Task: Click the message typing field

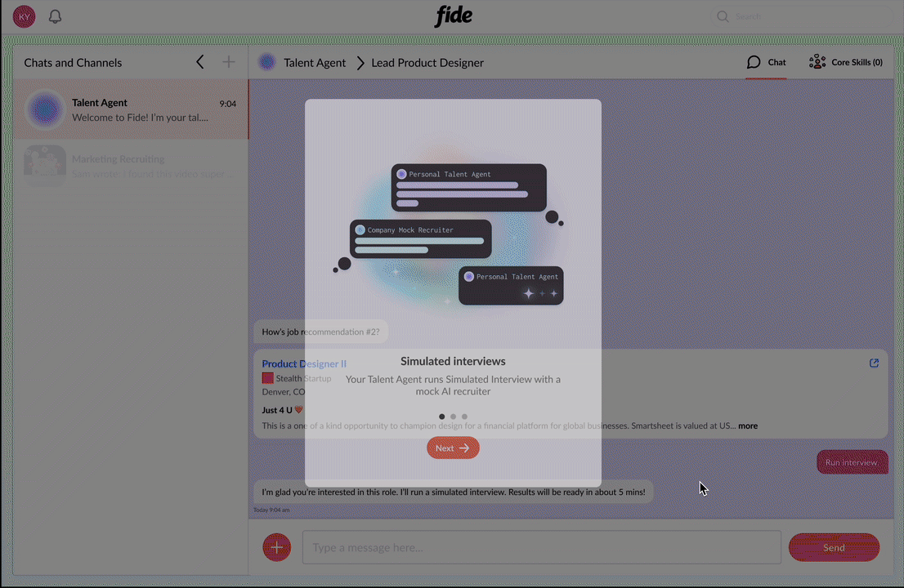Action: point(541,547)
